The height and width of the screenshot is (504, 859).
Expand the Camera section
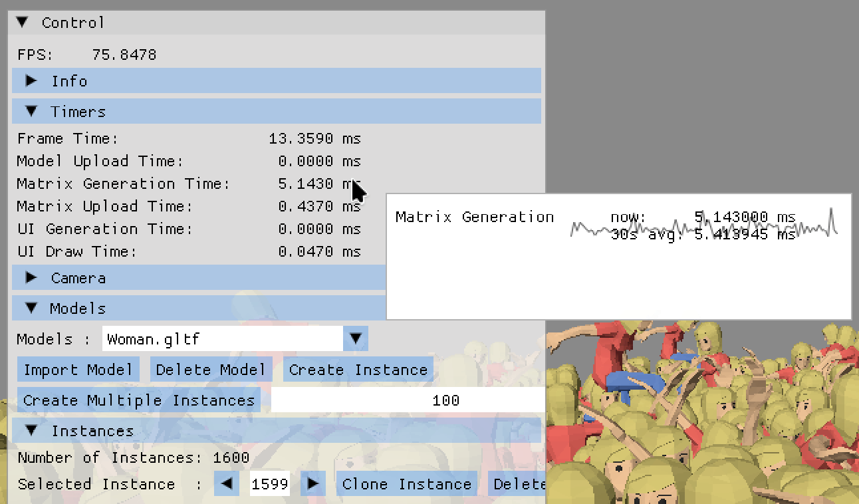(x=31, y=278)
